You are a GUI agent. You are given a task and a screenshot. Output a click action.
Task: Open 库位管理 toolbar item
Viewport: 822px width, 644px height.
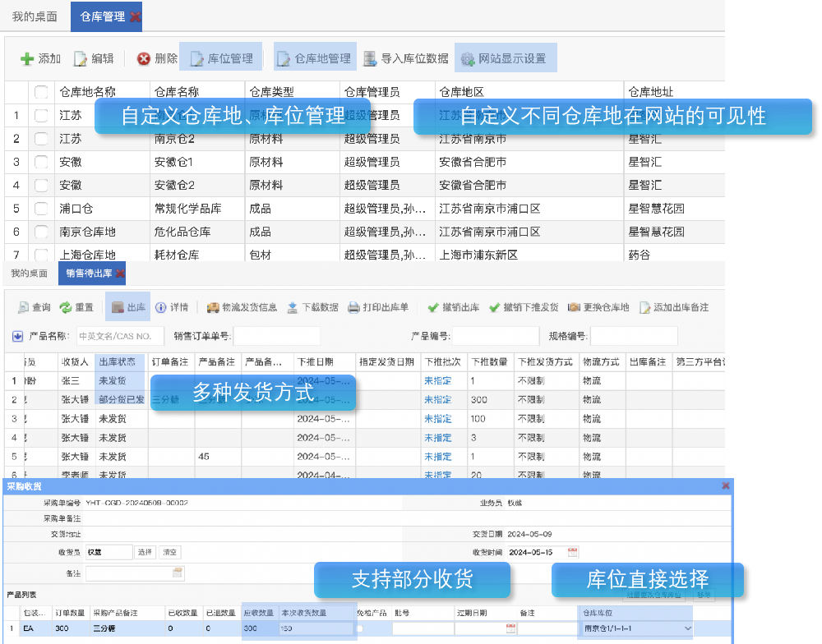[220, 57]
